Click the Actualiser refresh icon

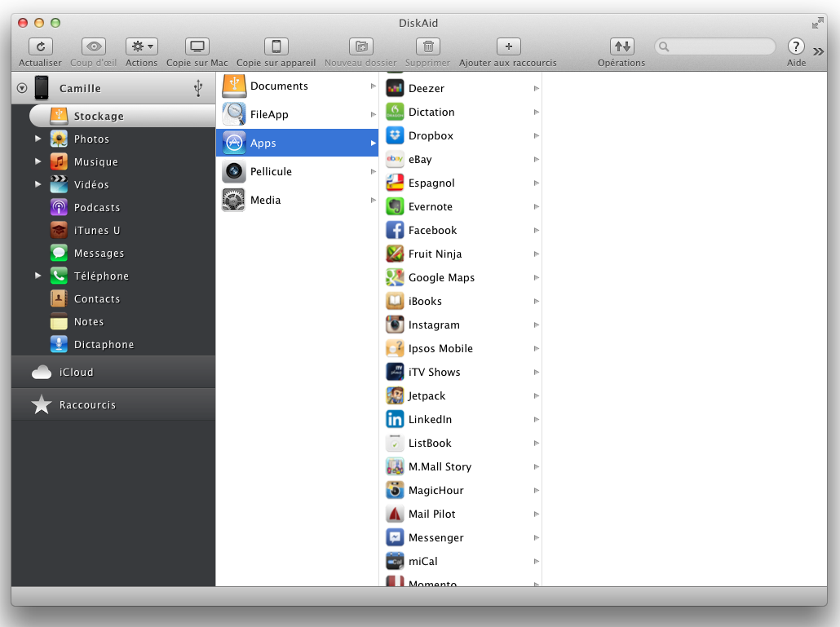click(x=40, y=47)
